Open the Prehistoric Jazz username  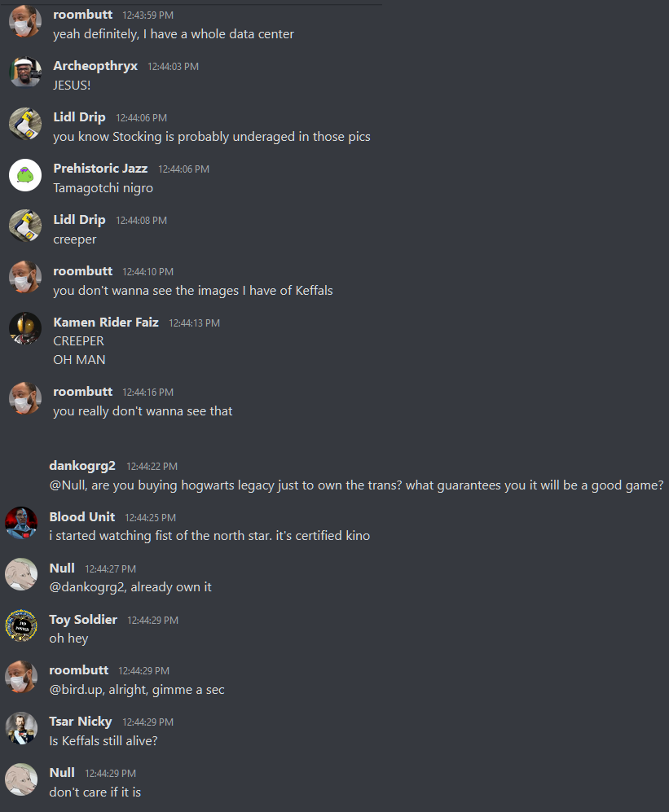pyautogui.click(x=100, y=169)
